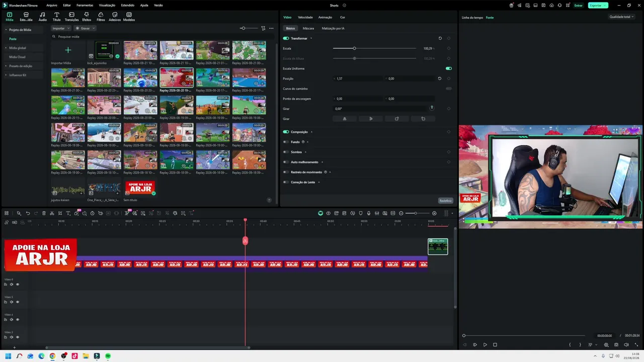Open the audio mixer icon in timeline toolbar
This screenshot has height=362, width=644.
[x=377, y=213]
